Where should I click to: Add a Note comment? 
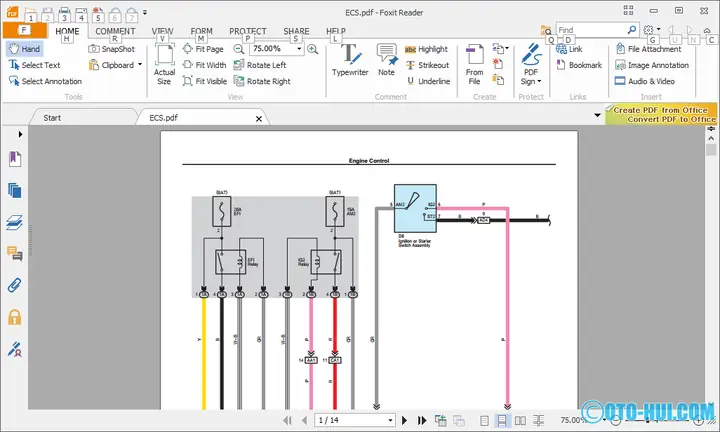(386, 60)
